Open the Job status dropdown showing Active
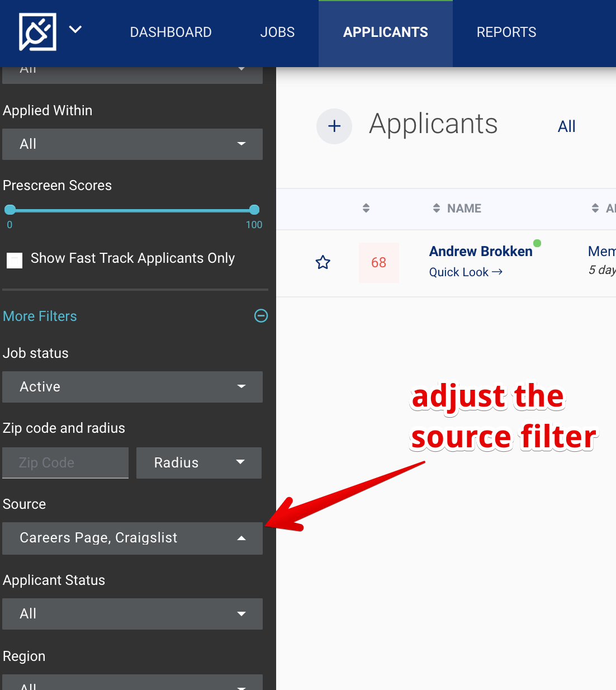This screenshot has width=616, height=690. click(132, 386)
